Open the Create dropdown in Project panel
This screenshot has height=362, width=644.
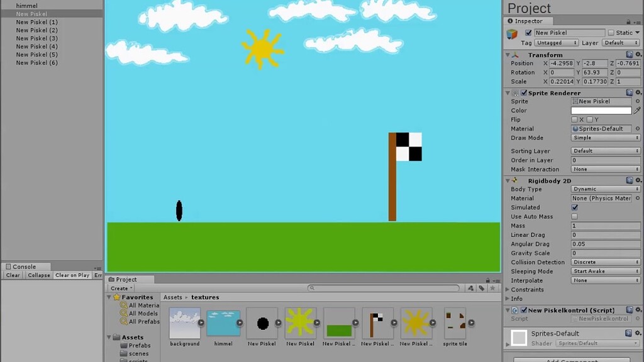121,287
